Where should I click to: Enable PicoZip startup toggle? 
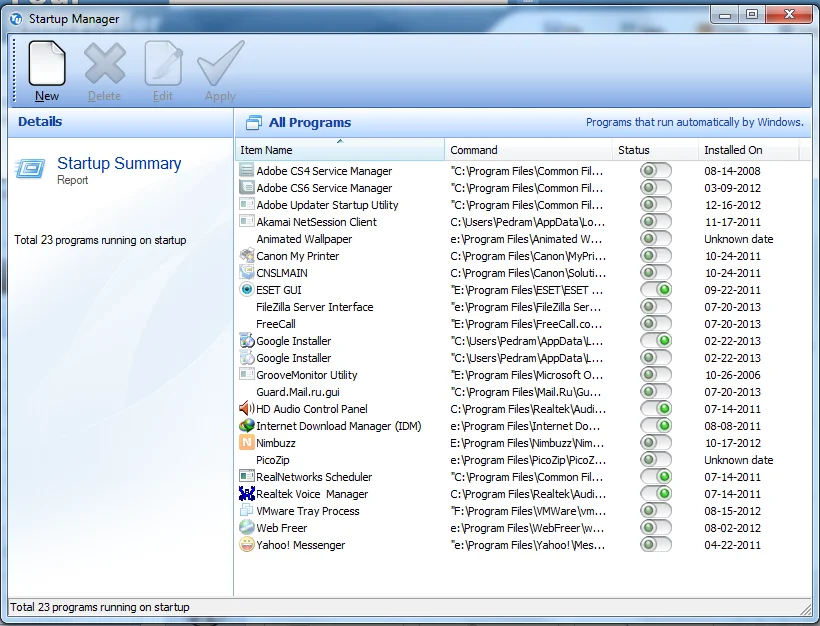[x=656, y=459]
